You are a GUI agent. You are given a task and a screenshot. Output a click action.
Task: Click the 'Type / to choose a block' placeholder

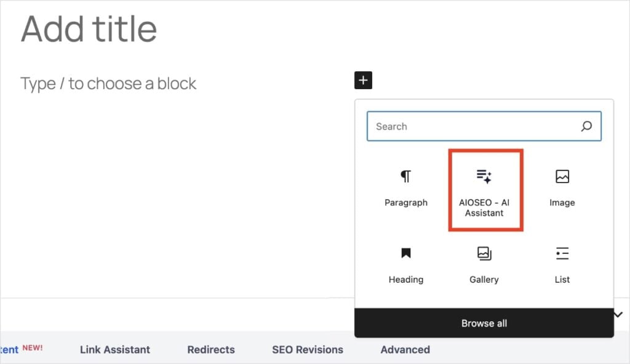pos(108,84)
